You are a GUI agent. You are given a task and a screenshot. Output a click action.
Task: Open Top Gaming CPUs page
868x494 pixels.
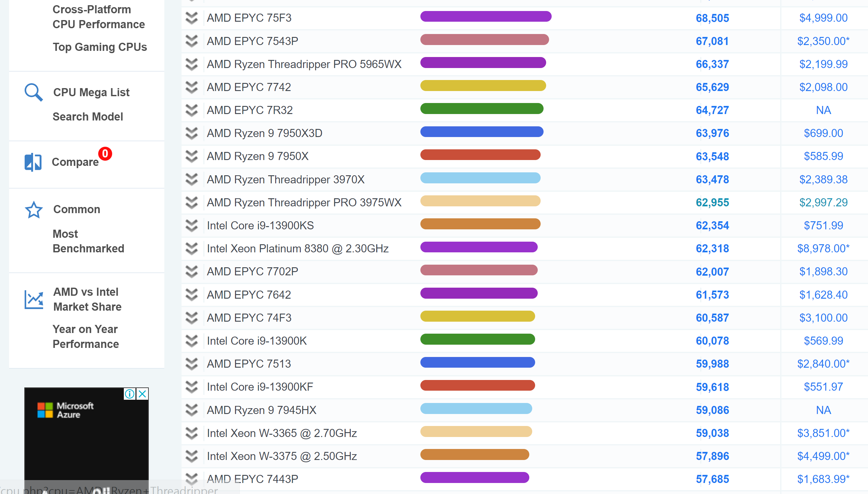[x=100, y=47]
